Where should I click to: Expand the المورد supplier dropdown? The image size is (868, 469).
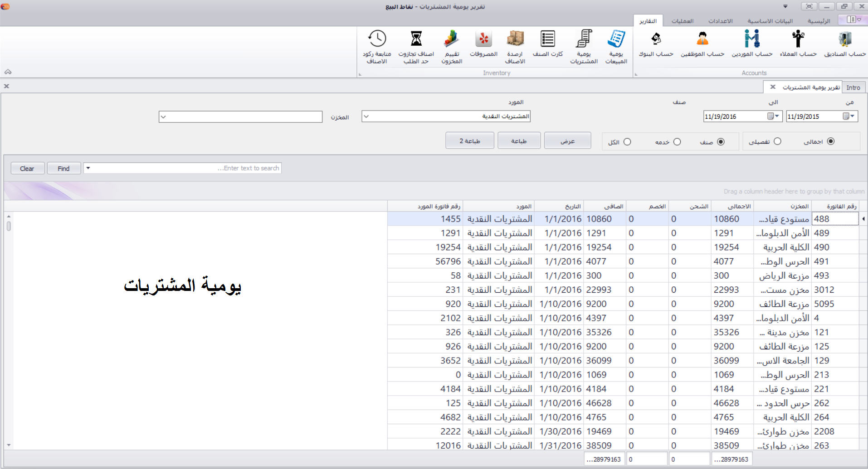(x=366, y=116)
